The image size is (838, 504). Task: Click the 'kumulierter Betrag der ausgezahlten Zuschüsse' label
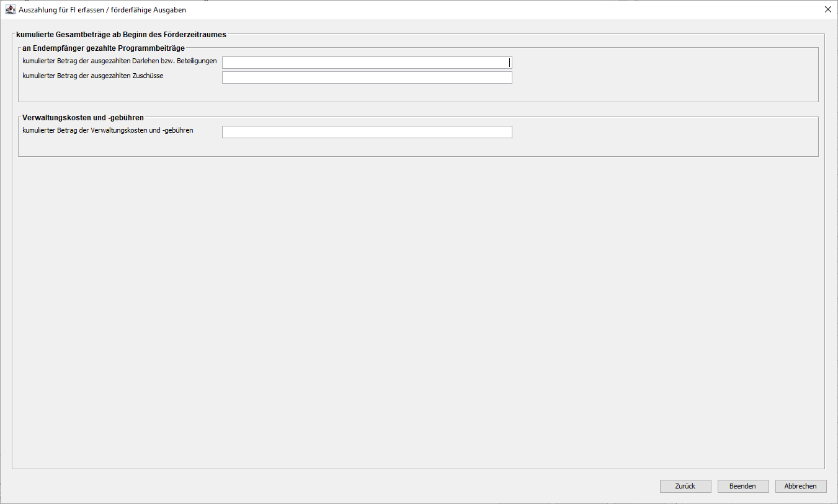[92, 76]
